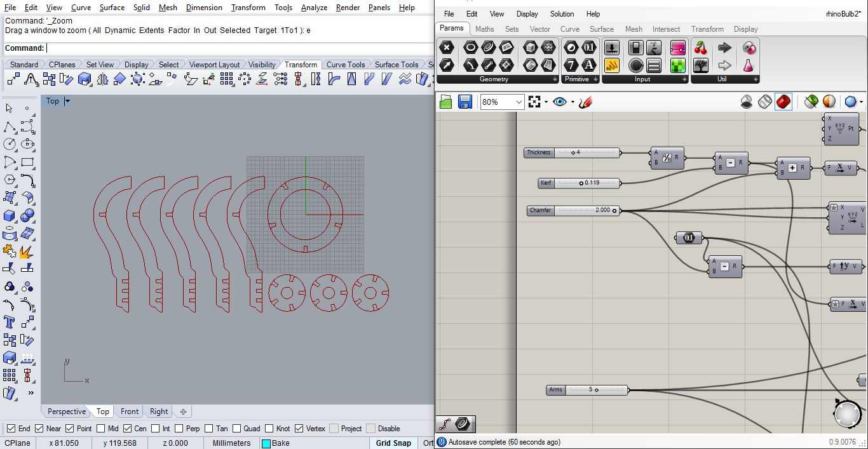Click the Boolean Toggle 01 component on canvas
The image size is (868, 449).
689,238
